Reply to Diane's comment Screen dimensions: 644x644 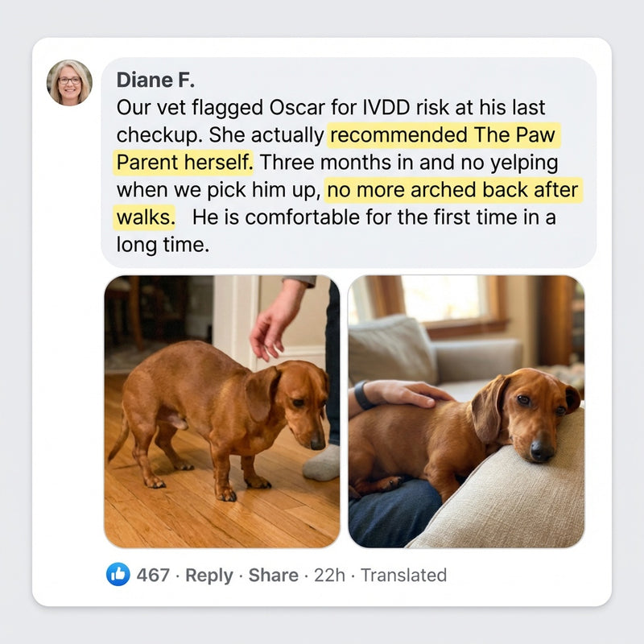pos(209,576)
